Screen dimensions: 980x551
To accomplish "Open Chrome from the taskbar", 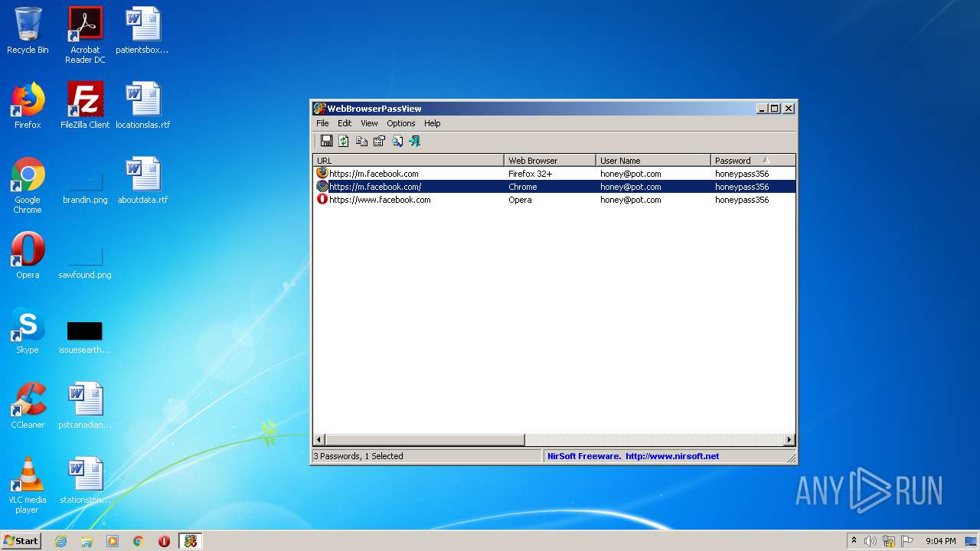I will point(139,541).
